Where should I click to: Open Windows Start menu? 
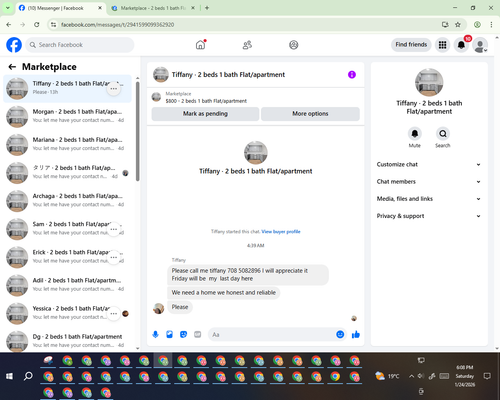[x=9, y=376]
